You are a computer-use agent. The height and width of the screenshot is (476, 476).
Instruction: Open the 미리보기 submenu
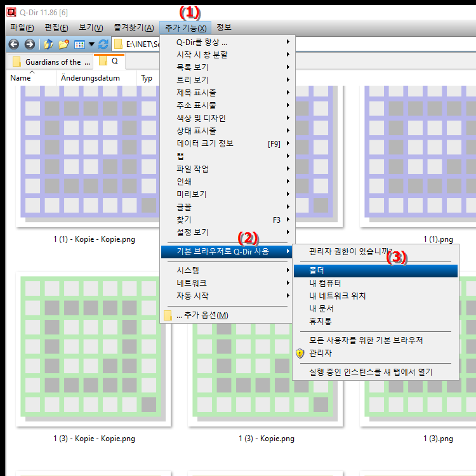coord(227,194)
